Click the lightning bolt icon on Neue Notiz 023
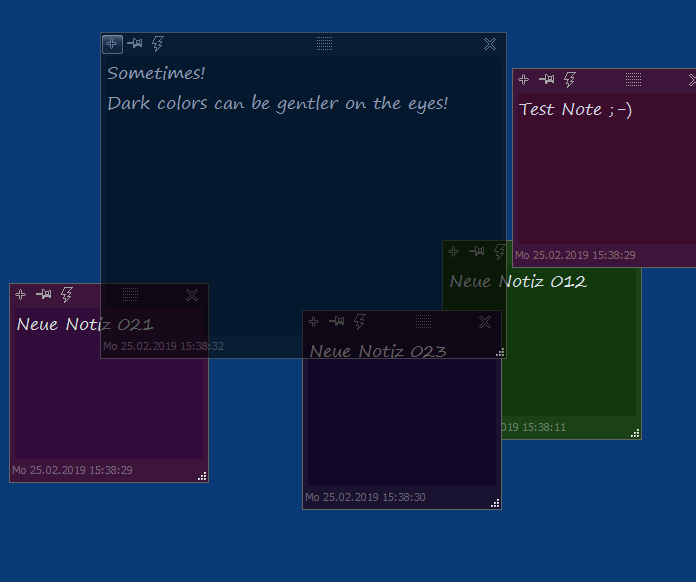This screenshot has height=582, width=696. pos(360,322)
